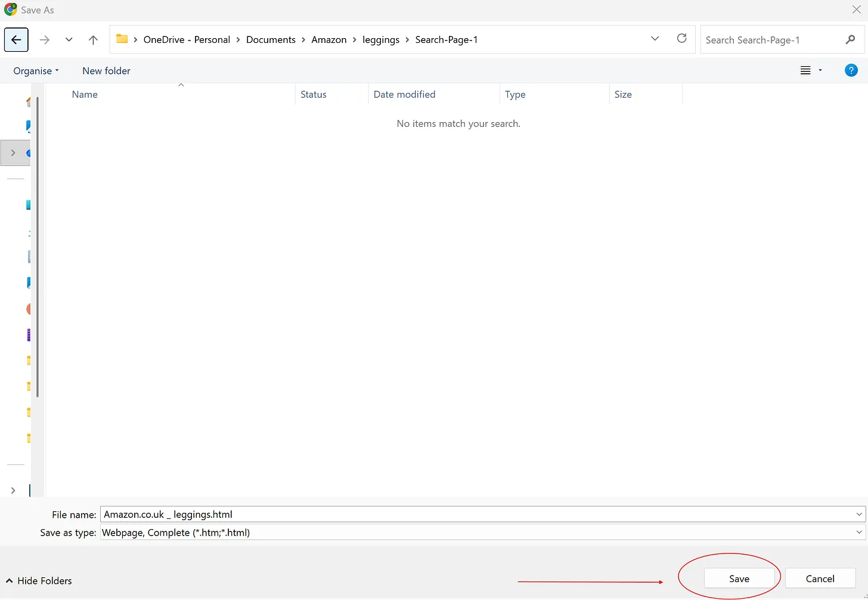Select the Amazon breadcrumb in the path

(328, 40)
